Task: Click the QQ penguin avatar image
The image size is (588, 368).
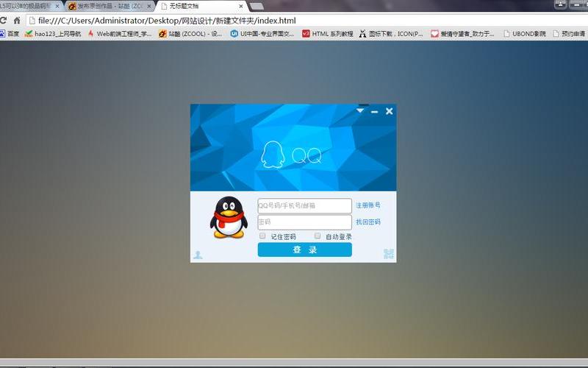Action: 229,218
